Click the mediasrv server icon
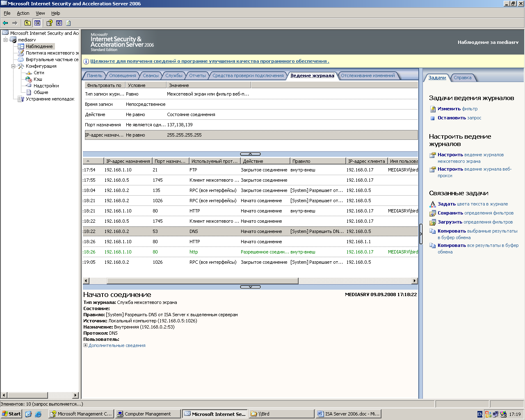525x420 pixels. point(13,40)
